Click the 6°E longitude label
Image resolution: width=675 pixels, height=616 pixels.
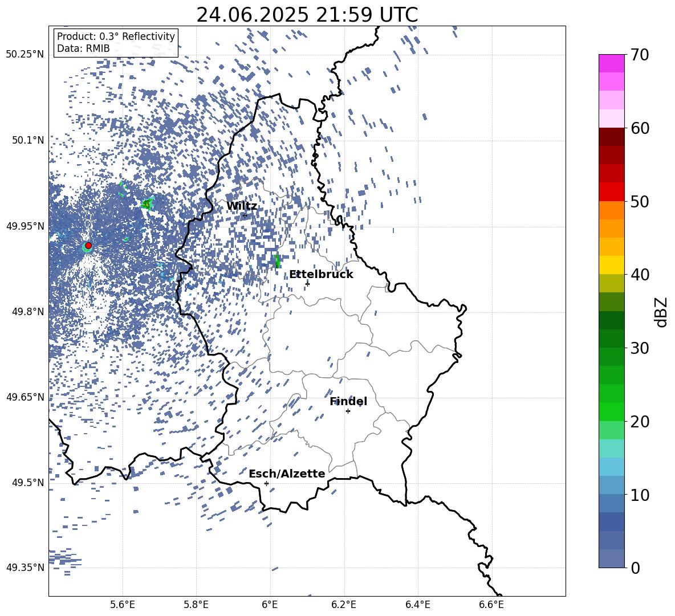270,605
